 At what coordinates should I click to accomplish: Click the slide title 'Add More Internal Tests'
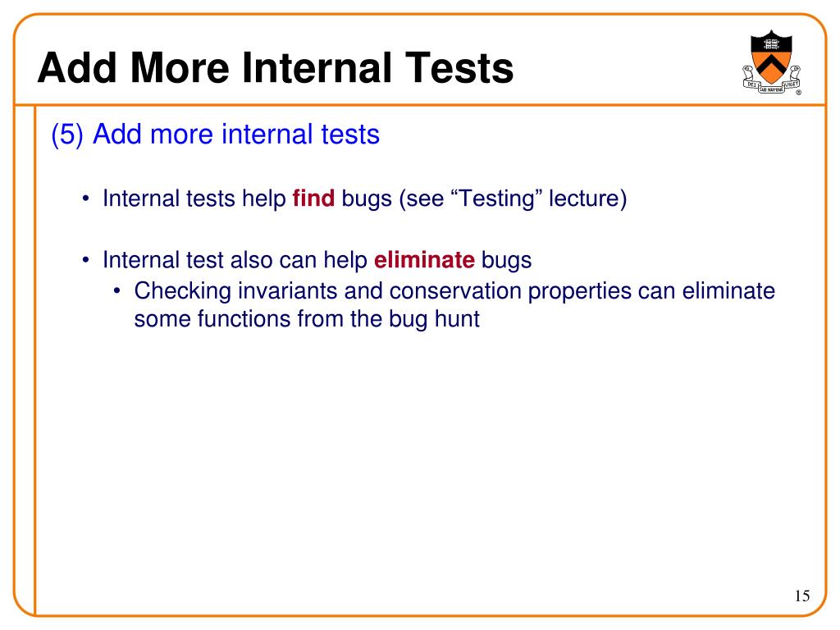276,68
